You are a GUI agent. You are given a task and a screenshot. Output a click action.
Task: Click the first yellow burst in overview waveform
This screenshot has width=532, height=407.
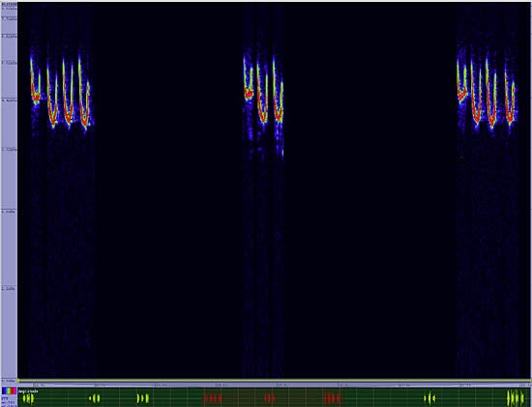(28, 398)
